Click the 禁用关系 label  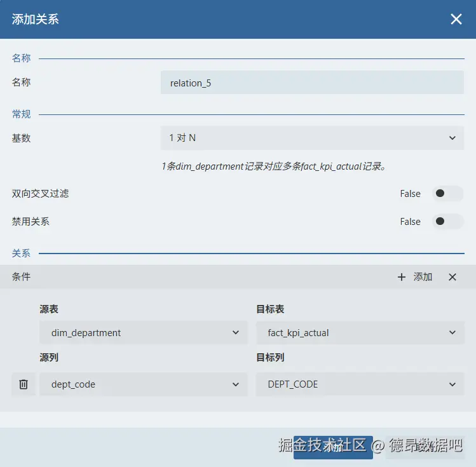click(x=31, y=222)
